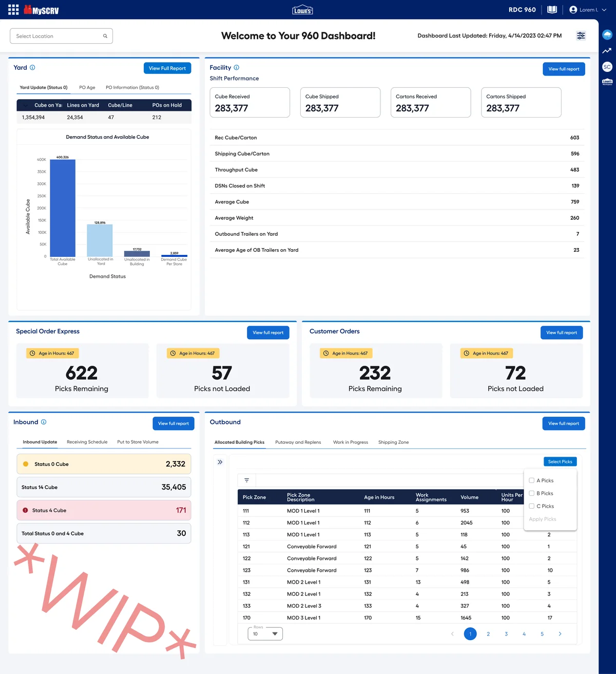Screen dimensions: 616x674
Task: Check the C Picks checkbox
Action: 532,506
